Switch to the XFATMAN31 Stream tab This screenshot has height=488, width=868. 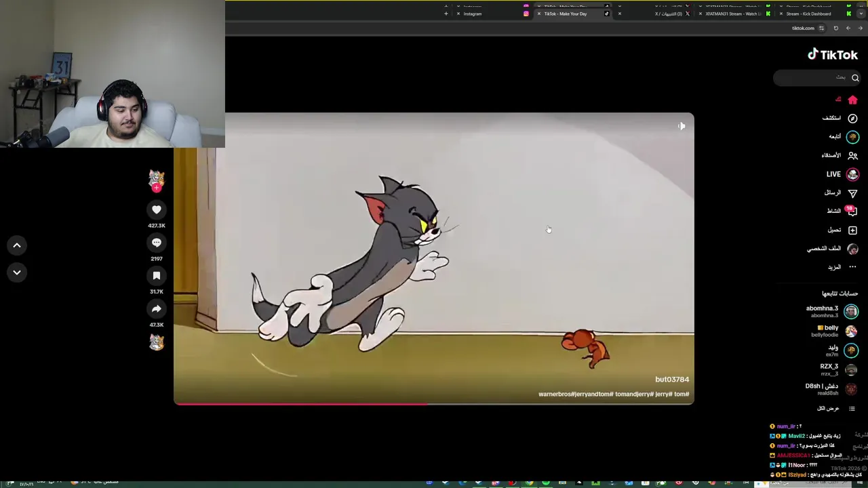(x=734, y=14)
